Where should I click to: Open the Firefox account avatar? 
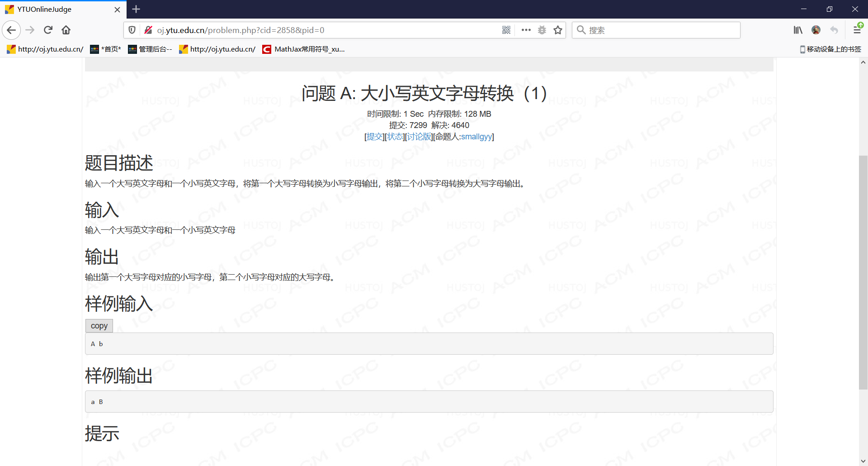[816, 30]
